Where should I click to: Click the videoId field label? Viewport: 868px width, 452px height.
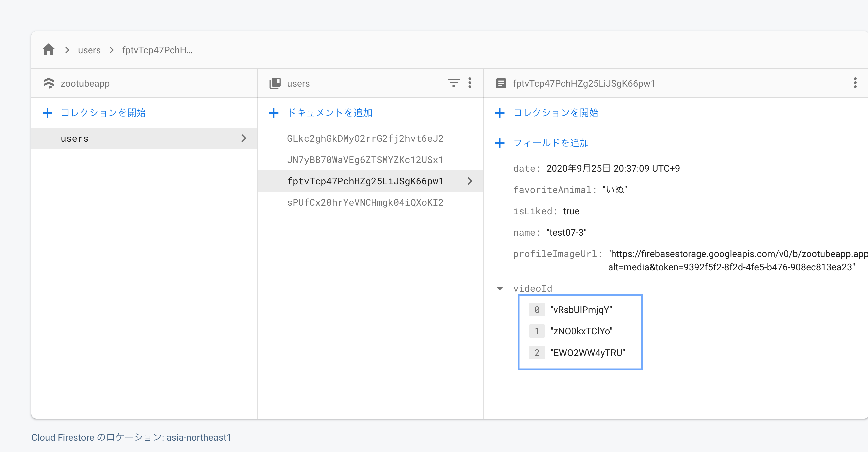click(532, 288)
